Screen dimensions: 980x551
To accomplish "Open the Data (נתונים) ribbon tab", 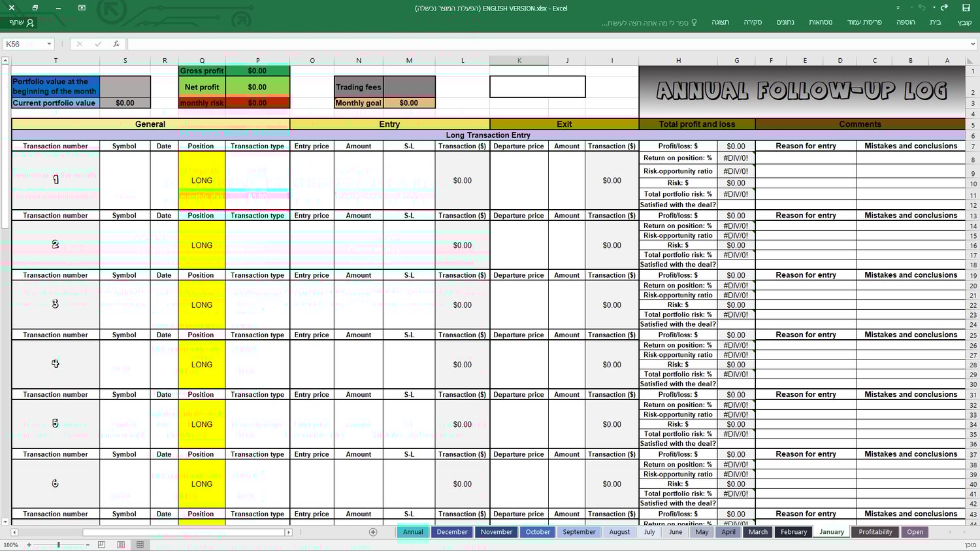I will pos(785,22).
